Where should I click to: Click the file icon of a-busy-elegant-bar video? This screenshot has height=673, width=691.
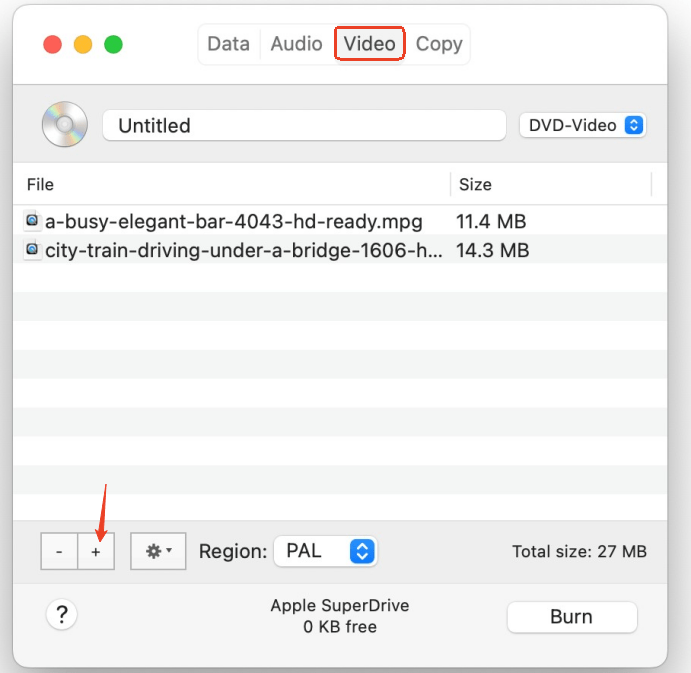pyautogui.click(x=32, y=221)
